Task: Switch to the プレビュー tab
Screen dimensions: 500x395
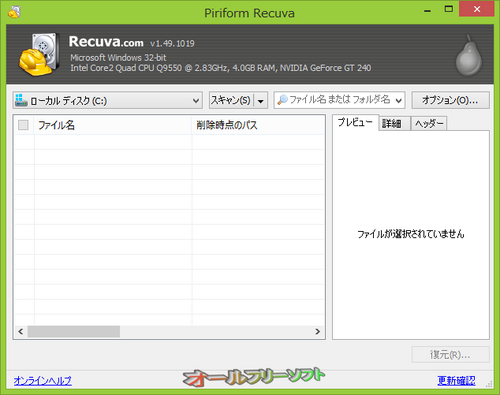Action: [x=355, y=122]
